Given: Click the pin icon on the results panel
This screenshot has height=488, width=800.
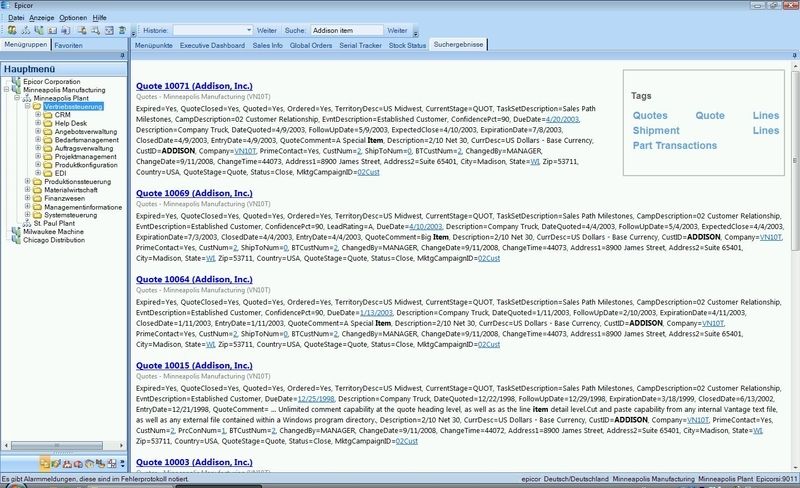Looking at the screenshot, I should coord(794,55).
